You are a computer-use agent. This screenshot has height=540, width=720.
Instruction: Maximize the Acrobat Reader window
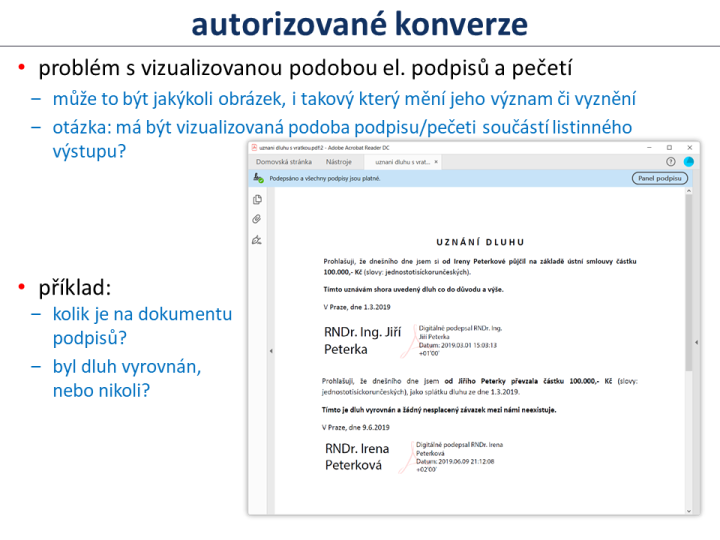point(669,147)
